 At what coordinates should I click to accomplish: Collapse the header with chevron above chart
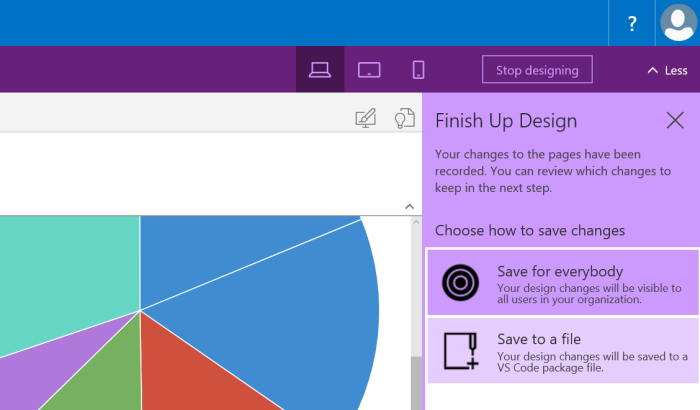click(409, 206)
